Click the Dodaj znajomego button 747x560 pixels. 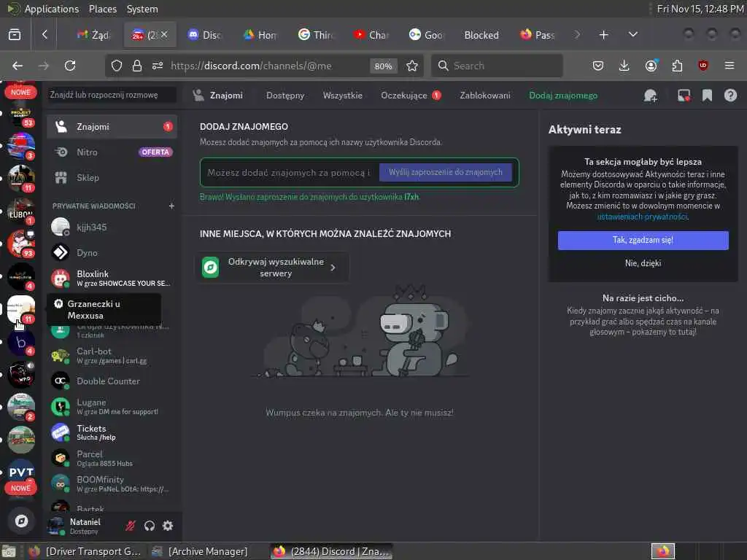click(563, 96)
